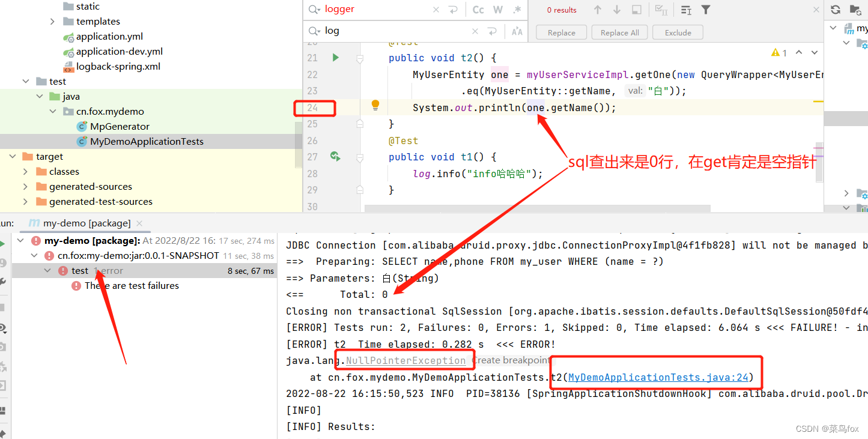Expand the generated-test-sources folder
The image size is (868, 439).
(26, 202)
